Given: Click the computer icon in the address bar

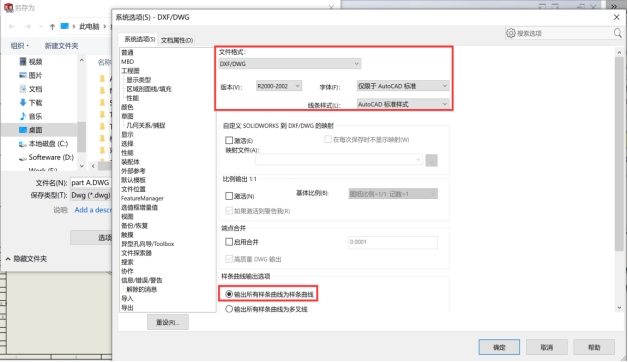Looking at the screenshot, I should [64, 26].
